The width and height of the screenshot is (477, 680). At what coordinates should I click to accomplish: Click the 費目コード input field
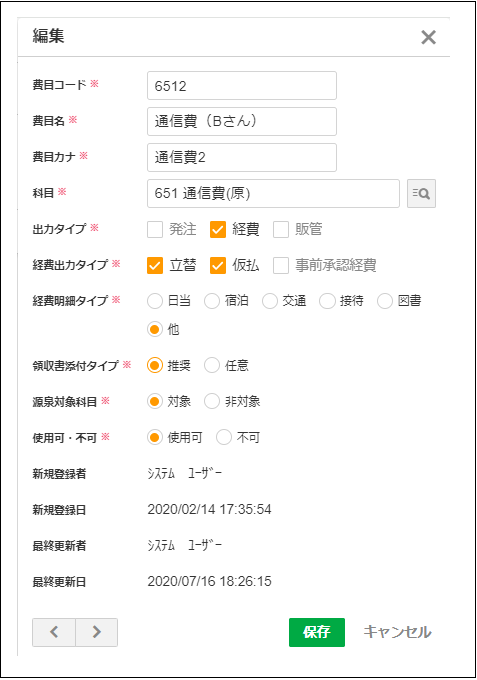click(242, 85)
